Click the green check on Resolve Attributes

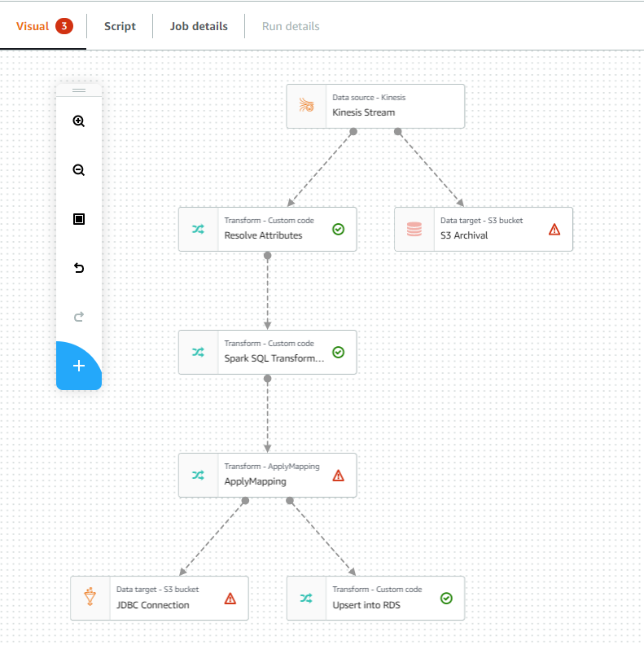coord(339,230)
